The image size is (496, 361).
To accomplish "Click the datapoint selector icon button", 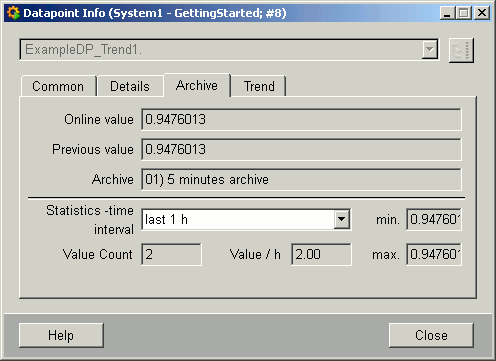I will tap(461, 50).
